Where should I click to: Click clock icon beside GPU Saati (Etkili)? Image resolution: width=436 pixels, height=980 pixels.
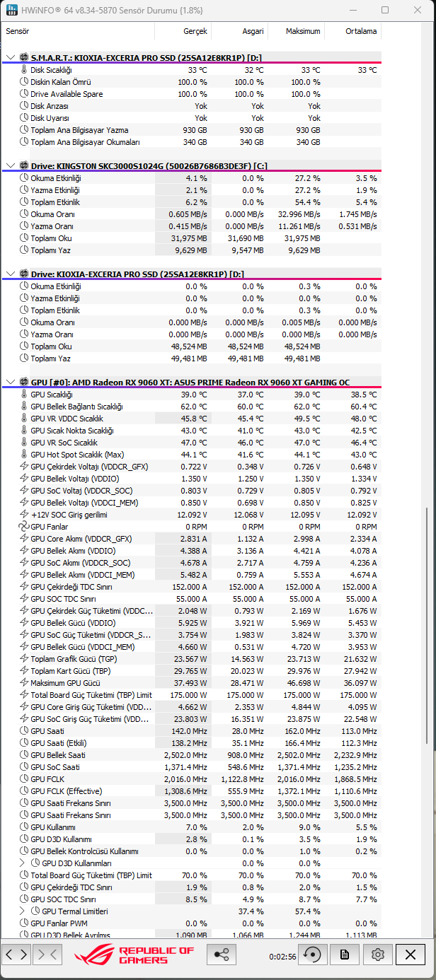tap(23, 743)
